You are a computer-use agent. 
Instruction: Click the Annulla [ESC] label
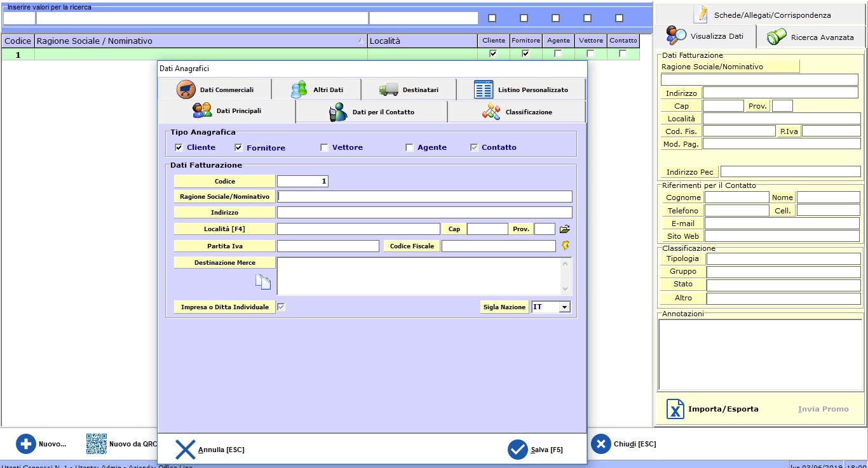pyautogui.click(x=221, y=450)
